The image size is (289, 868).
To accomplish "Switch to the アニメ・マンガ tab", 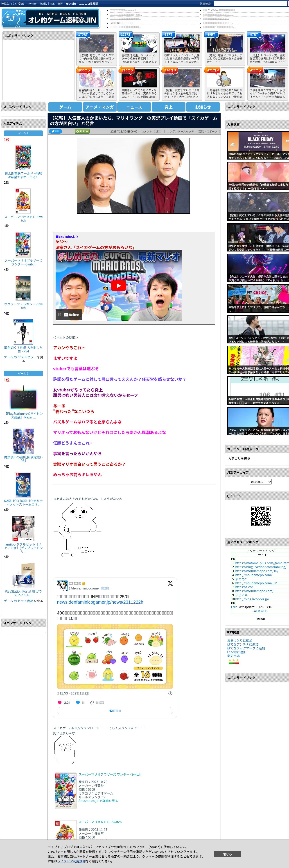I will (x=99, y=107).
